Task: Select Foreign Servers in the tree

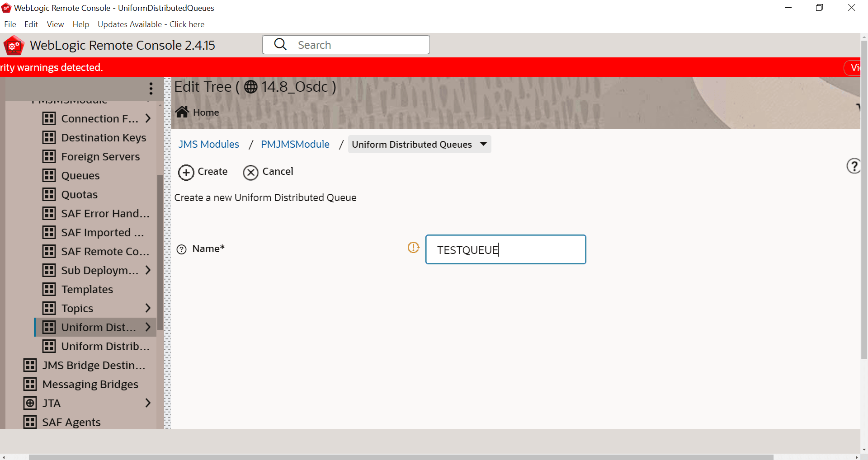Action: coord(100,156)
